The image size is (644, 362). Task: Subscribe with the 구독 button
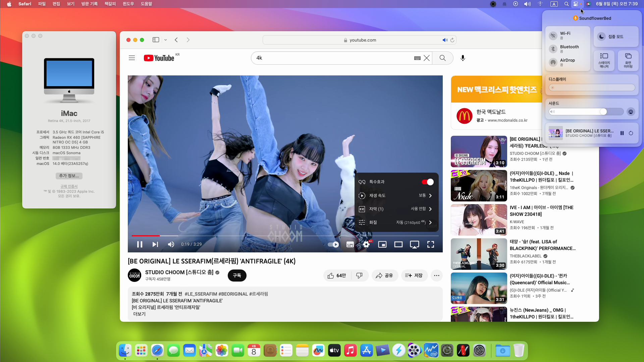click(x=237, y=276)
